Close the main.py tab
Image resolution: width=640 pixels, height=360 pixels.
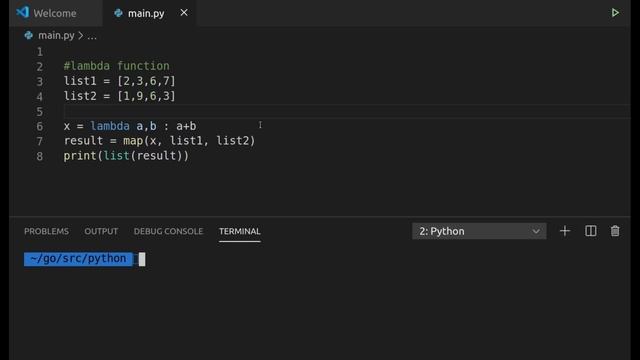click(x=184, y=13)
